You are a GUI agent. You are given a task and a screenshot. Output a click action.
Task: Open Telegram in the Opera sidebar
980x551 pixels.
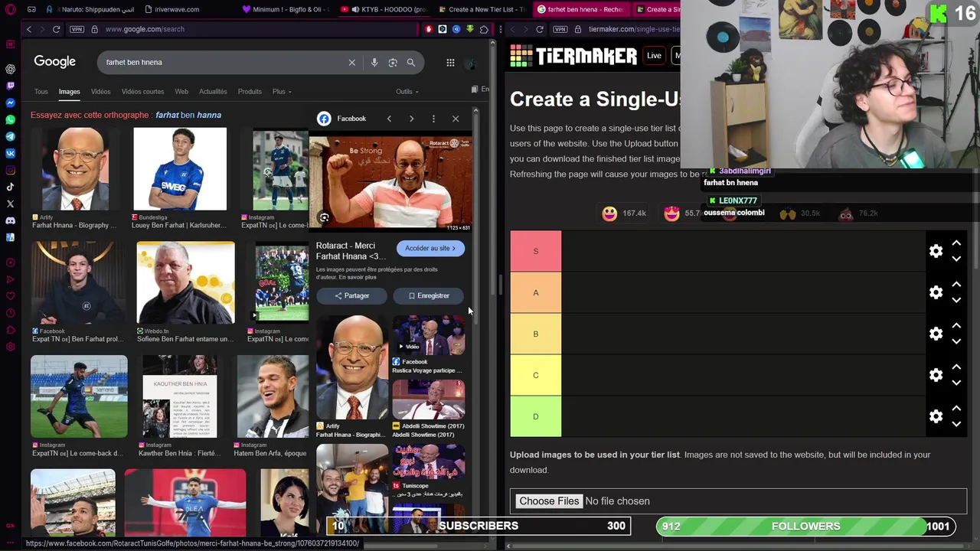[10, 136]
